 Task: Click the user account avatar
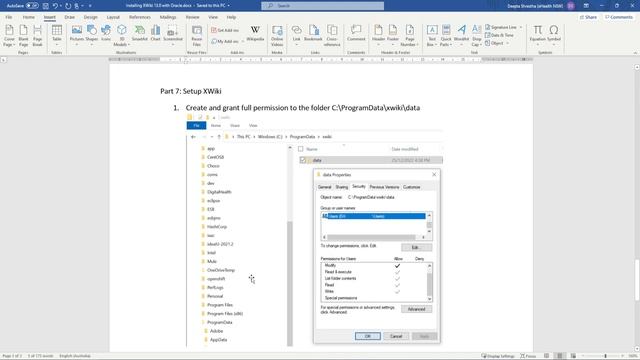coord(571,6)
